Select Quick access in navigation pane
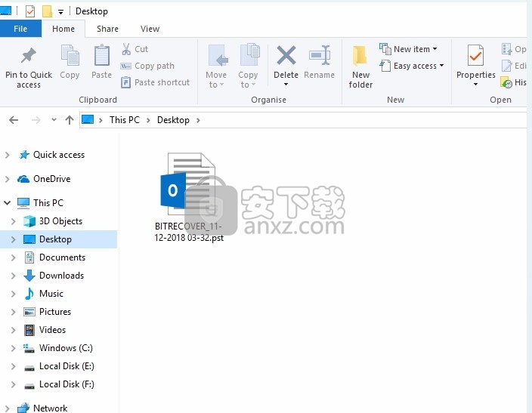Screen dimensions: 532x413 (59, 155)
